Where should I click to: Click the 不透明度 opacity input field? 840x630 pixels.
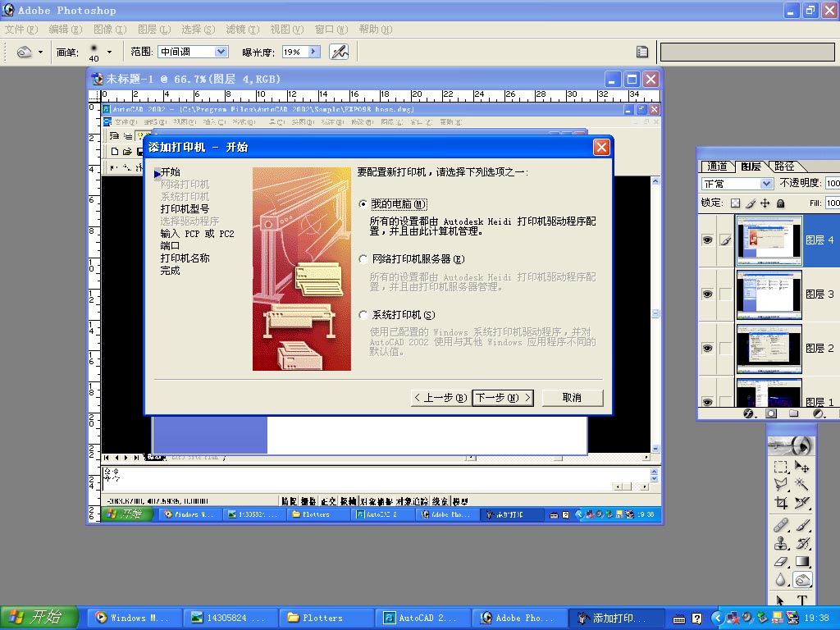pyautogui.click(x=833, y=183)
